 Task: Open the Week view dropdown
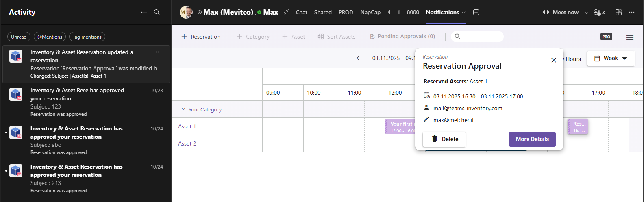point(611,59)
